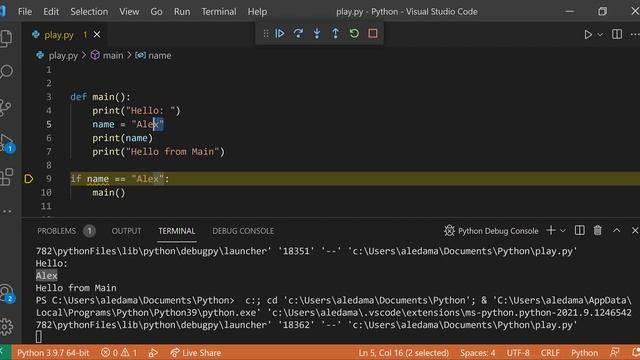Open the new terminal launch profile dropdown
Viewport: 640px width, 360px height.
[563, 231]
